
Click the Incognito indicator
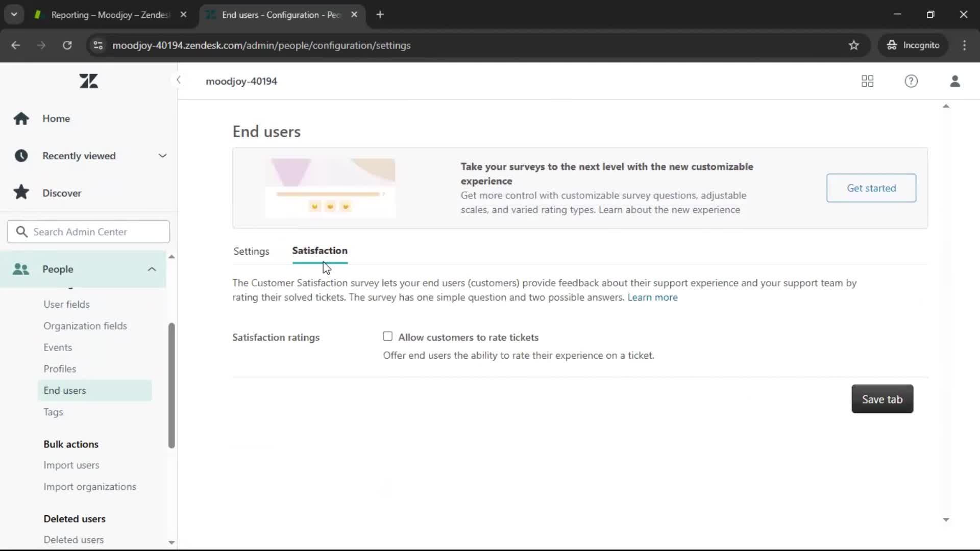pos(913,45)
